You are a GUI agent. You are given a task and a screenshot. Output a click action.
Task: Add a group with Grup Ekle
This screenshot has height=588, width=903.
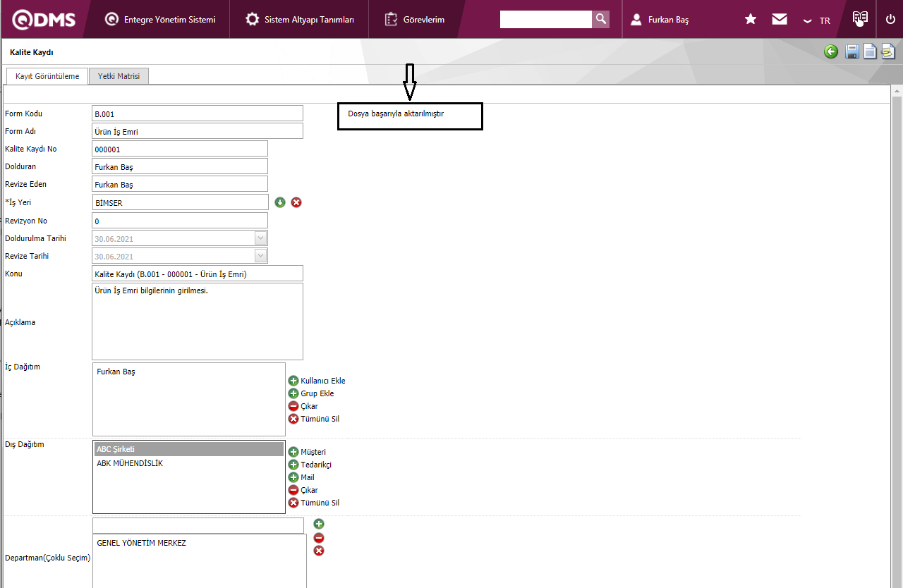311,393
